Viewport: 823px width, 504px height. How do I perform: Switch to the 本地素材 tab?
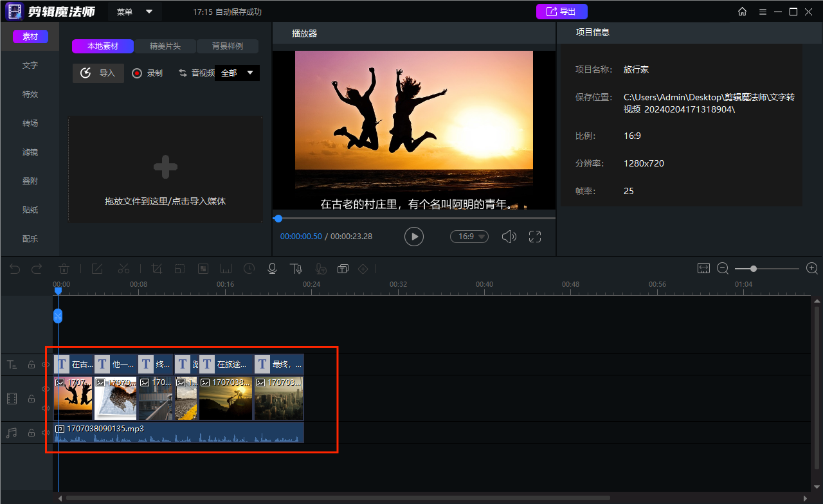tap(103, 46)
